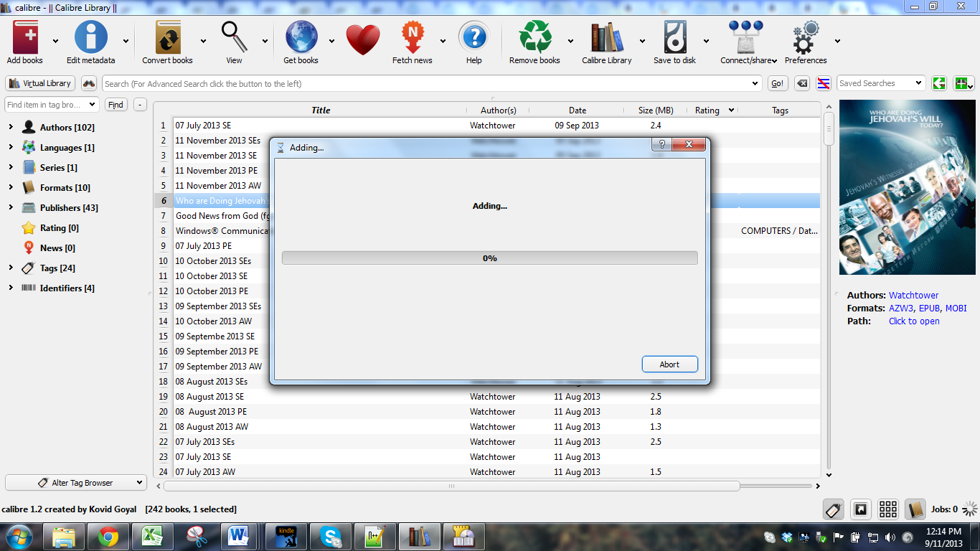Open Alter Tag Browser menu
The image size is (980, 551).
click(x=75, y=483)
